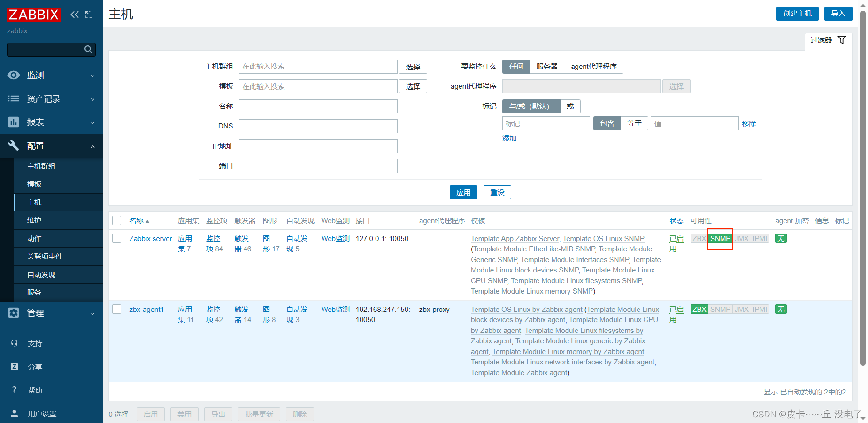This screenshot has height=423, width=868.
Task: Click the IP地址 filter input field
Action: pos(318,146)
